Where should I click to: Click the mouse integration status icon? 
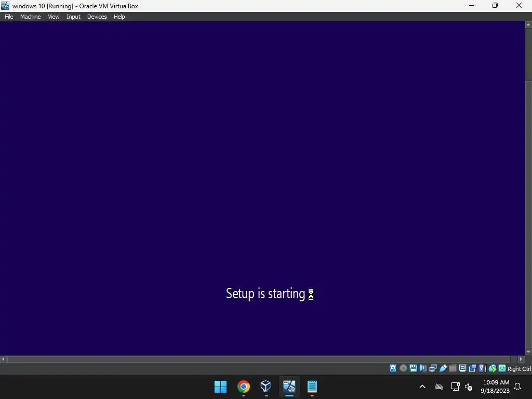point(493,368)
